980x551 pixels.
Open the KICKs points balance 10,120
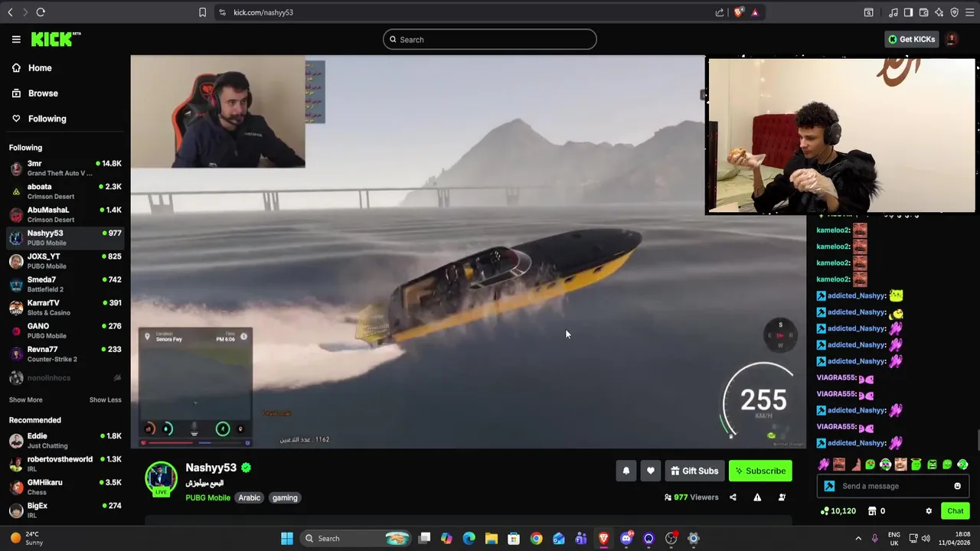(x=838, y=511)
